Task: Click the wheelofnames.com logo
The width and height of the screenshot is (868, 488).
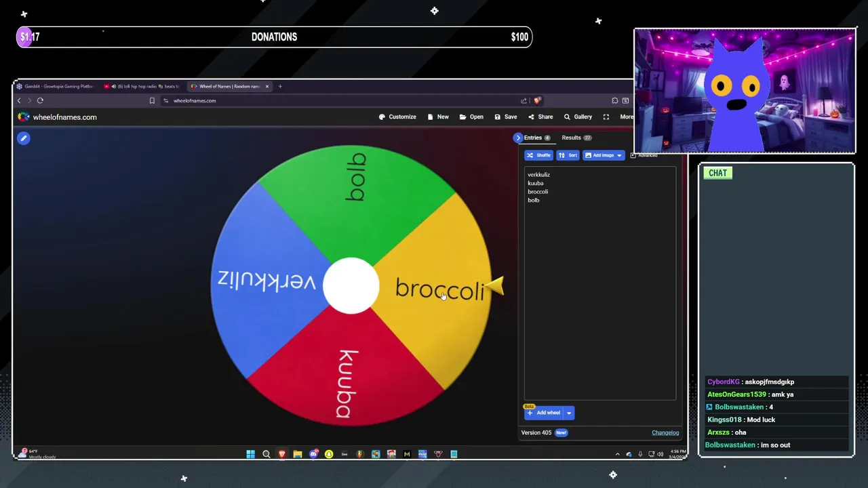Action: 57,117
